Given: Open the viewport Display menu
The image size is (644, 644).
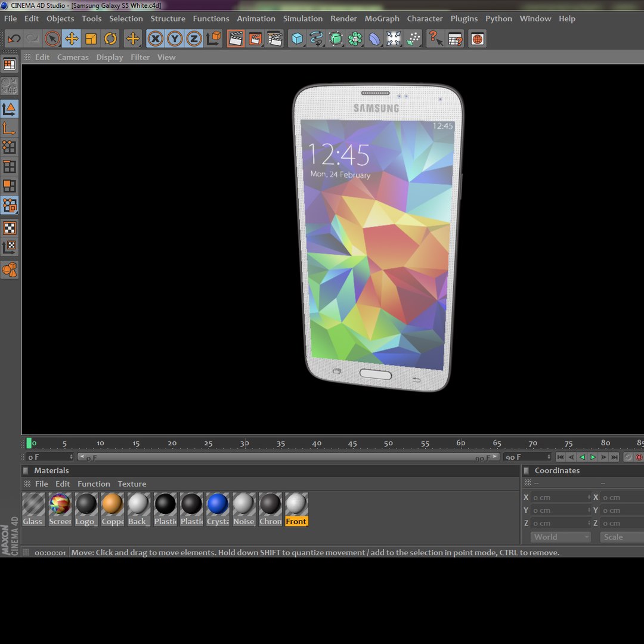Looking at the screenshot, I should pyautogui.click(x=109, y=57).
